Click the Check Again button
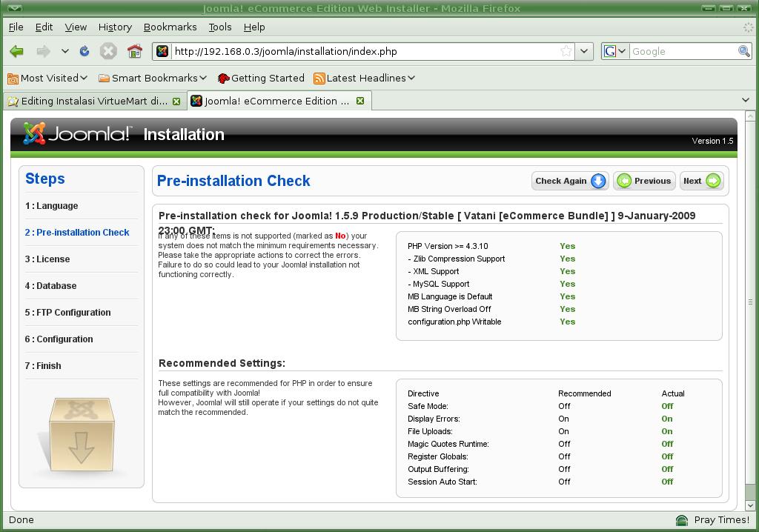 570,181
